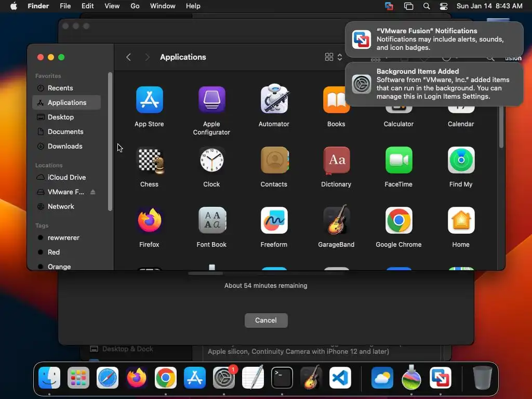This screenshot has width=532, height=399.
Task: Open the icon view switcher dropdown
Action: pyautogui.click(x=334, y=57)
